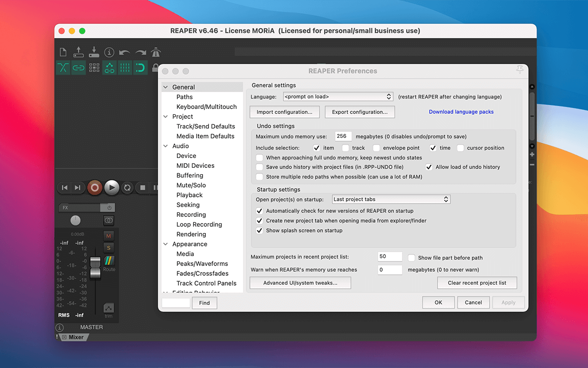Toggle the snap magnet icon
This screenshot has width=588, height=368.
[141, 68]
